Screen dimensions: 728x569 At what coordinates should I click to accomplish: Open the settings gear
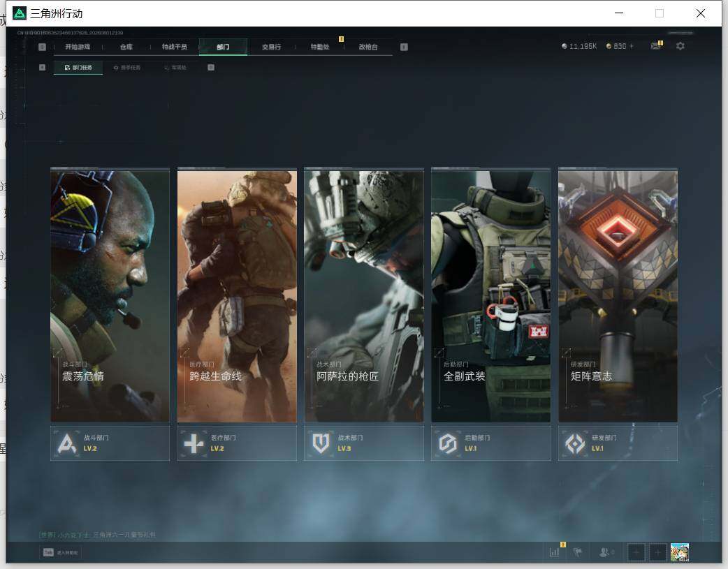(680, 46)
